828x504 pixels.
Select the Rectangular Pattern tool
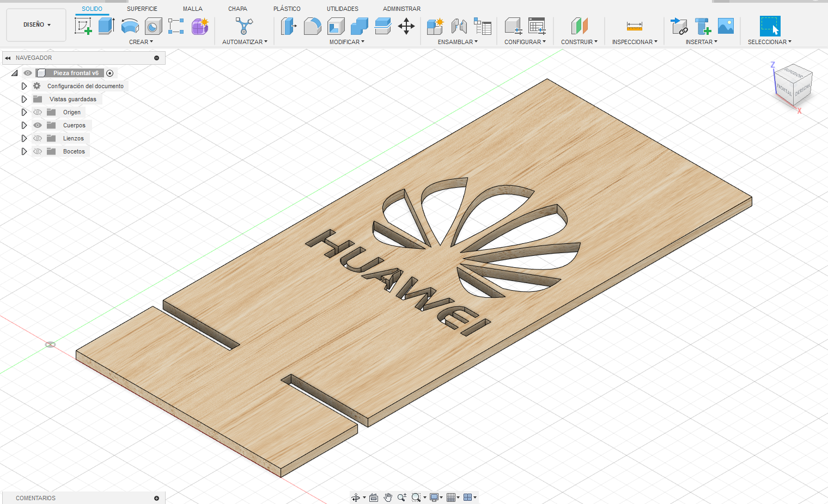tap(176, 26)
